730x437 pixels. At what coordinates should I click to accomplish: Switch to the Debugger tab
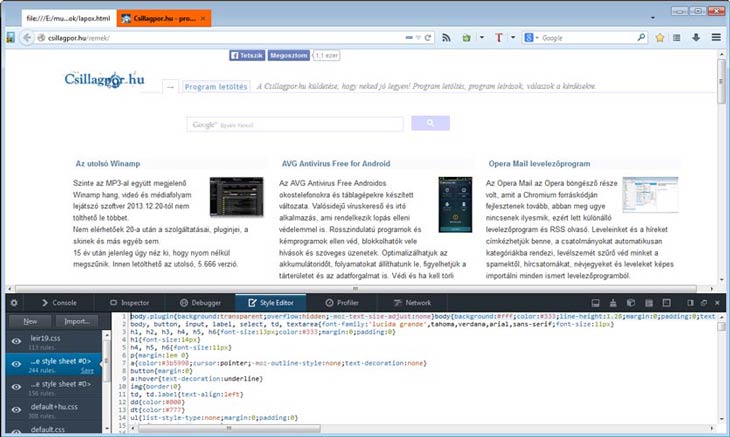coord(200,303)
